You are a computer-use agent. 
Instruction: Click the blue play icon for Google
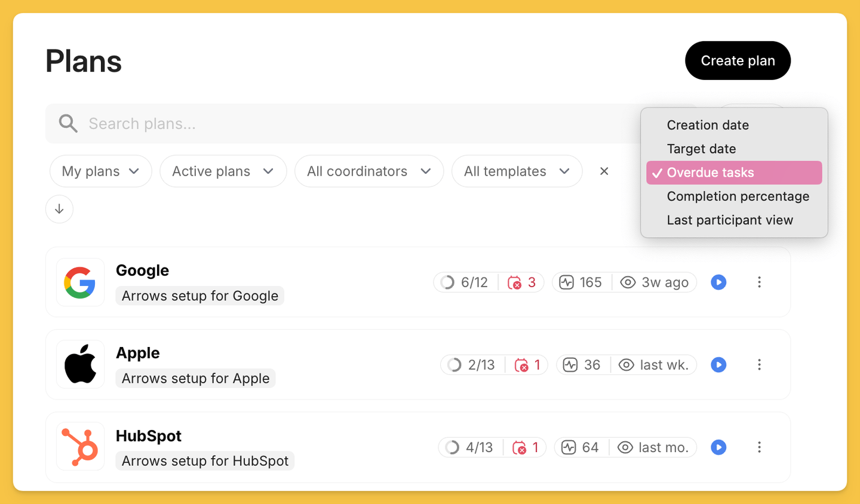pos(718,282)
